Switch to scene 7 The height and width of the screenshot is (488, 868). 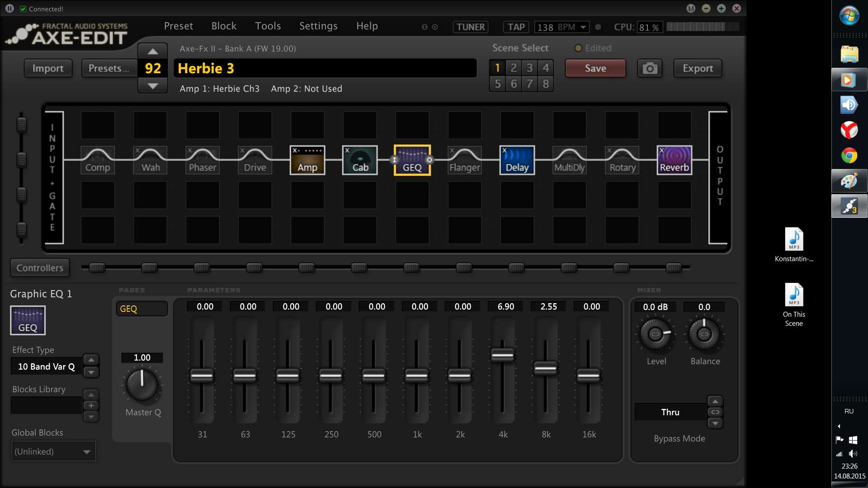pyautogui.click(x=530, y=84)
